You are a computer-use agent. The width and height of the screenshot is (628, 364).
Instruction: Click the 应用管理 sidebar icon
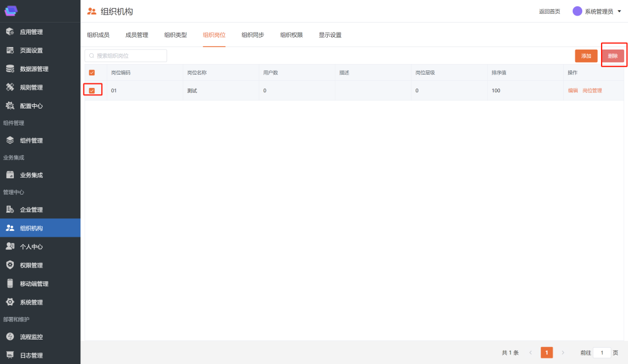[10, 32]
